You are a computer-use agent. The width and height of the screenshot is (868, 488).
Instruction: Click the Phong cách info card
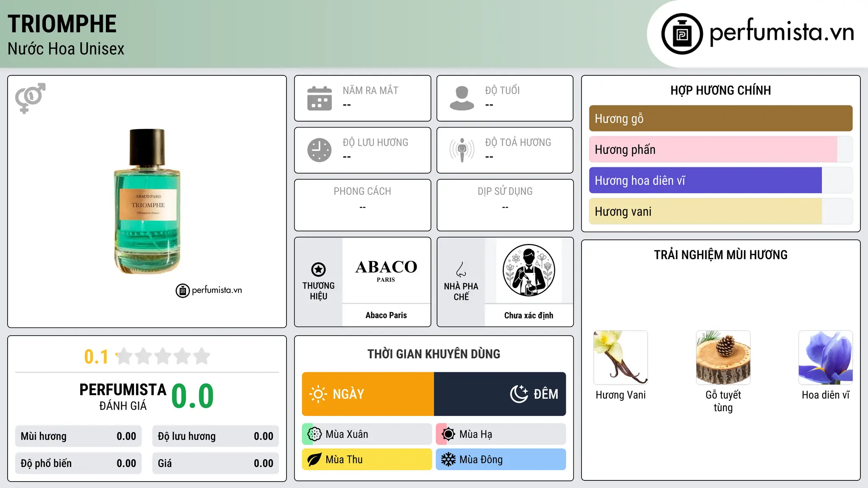click(363, 205)
